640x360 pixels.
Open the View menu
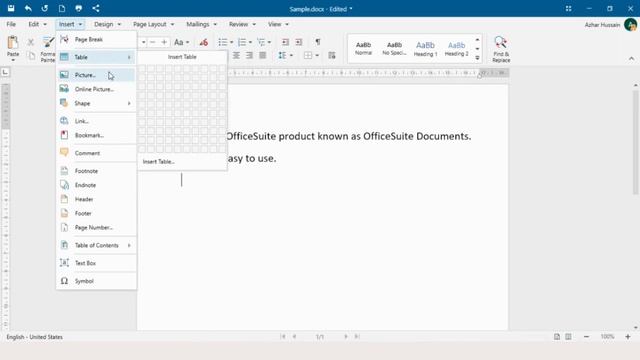278,24
